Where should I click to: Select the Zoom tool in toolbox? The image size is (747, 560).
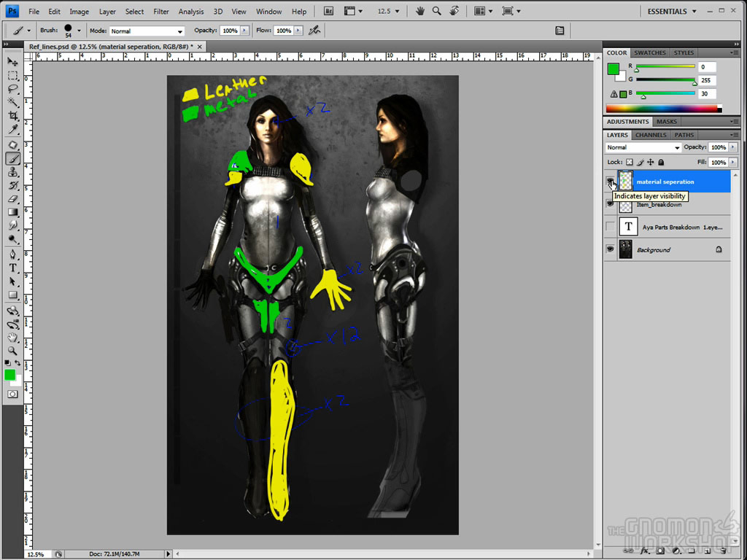(13, 351)
